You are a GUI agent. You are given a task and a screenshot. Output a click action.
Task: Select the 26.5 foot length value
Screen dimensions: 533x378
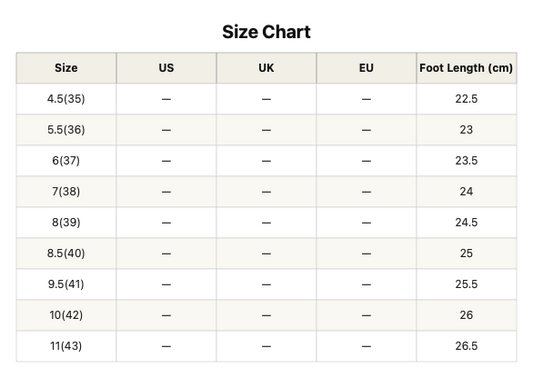tap(466, 346)
